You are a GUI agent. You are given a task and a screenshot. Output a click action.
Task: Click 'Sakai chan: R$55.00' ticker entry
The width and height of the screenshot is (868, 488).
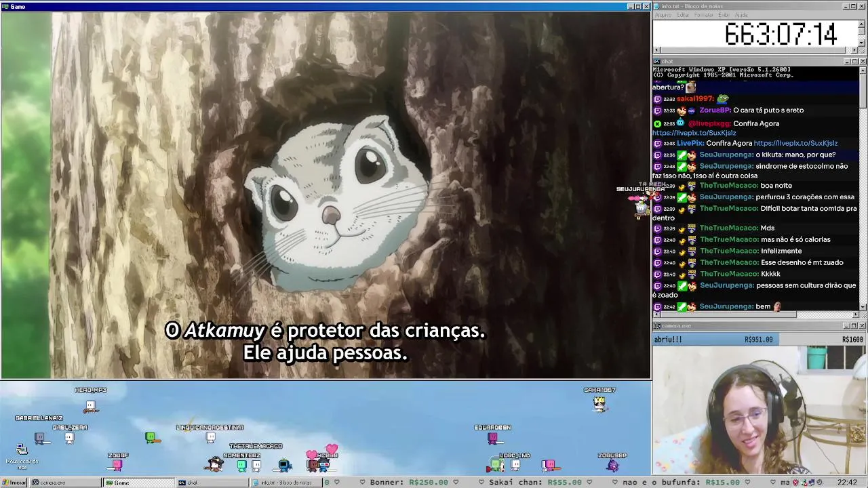[536, 483]
